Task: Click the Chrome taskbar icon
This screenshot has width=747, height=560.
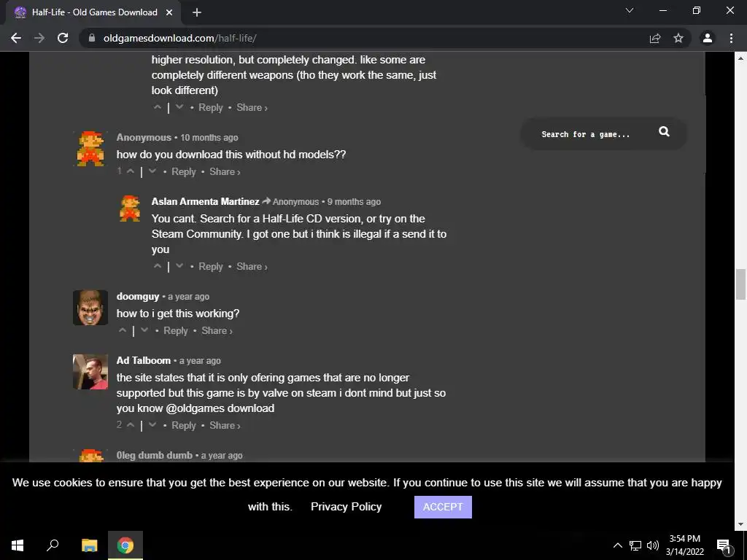Action: click(125, 545)
